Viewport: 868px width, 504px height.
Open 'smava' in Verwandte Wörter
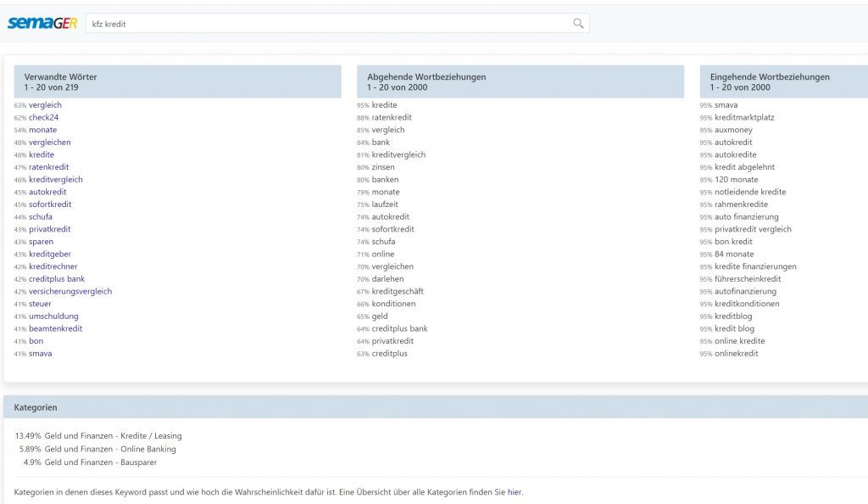pyautogui.click(x=41, y=353)
